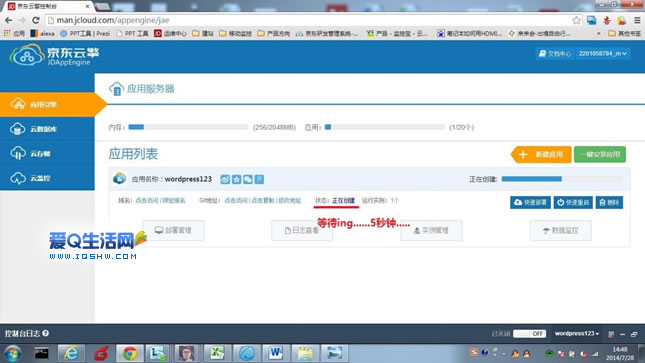This screenshot has width=645, height=363.
Task: Open the PPT工具 | Prezi bookmark
Action: (x=85, y=33)
